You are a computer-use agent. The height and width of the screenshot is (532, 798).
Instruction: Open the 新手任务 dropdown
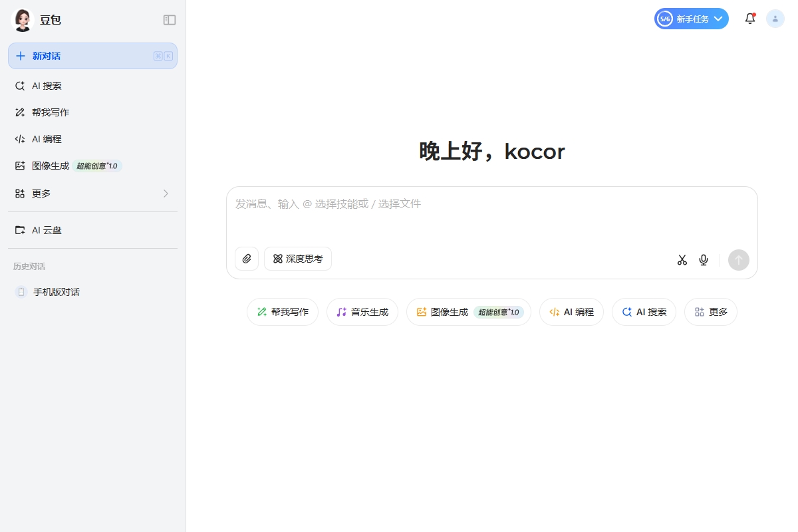692,19
